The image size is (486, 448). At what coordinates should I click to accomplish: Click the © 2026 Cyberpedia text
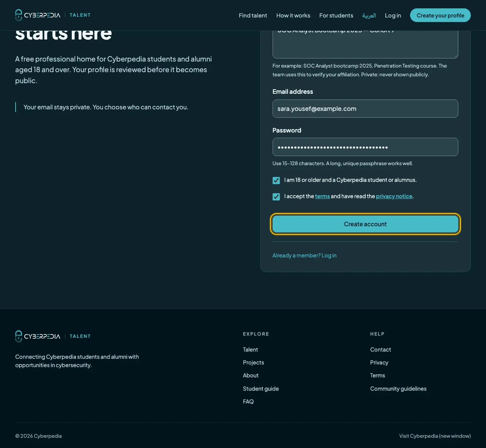point(38,436)
